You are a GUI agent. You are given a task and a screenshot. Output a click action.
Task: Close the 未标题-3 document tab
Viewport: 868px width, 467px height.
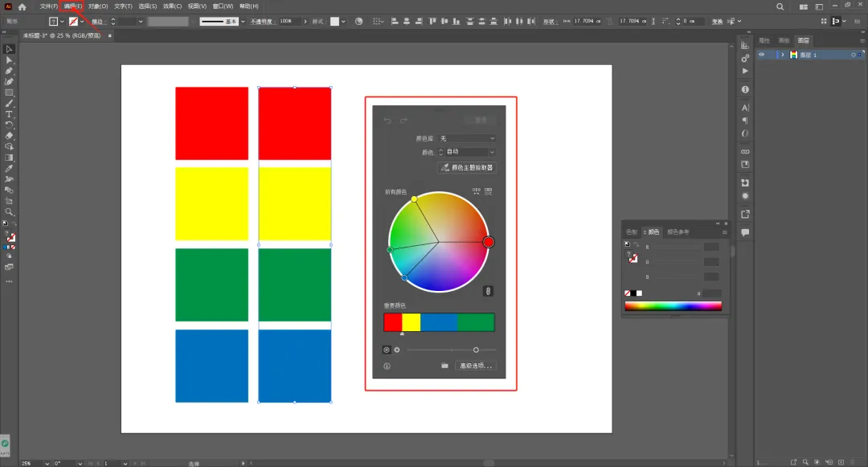109,35
